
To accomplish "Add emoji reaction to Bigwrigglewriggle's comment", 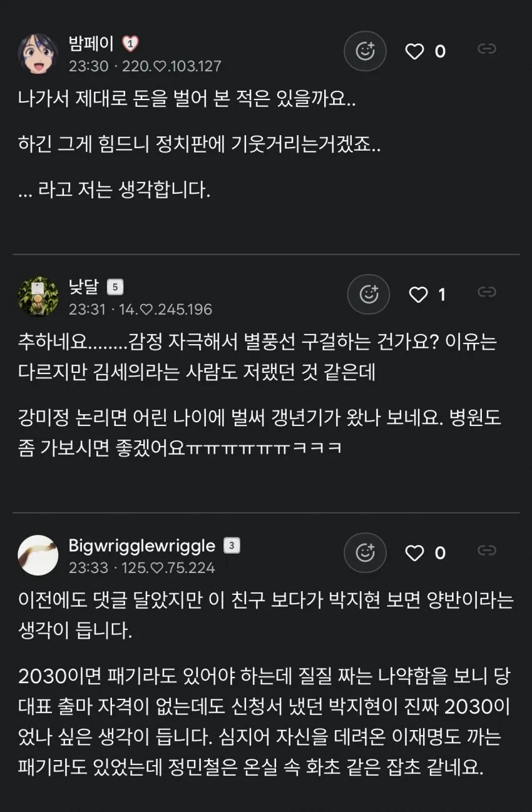I will pos(365,552).
